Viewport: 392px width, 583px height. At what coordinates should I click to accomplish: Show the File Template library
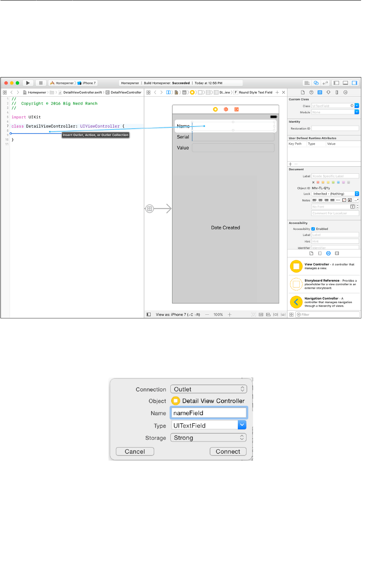pos(311,253)
